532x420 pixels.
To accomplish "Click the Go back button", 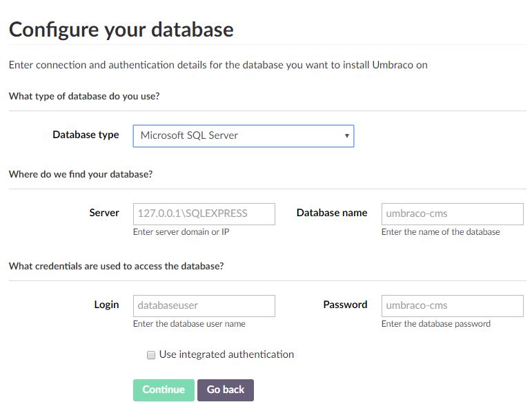I will [225, 390].
